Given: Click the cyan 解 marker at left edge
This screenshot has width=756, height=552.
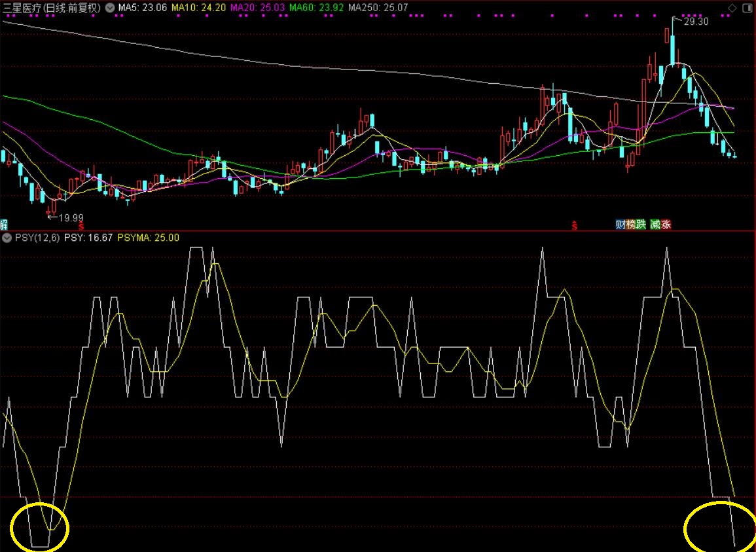Looking at the screenshot, I should 3,225.
